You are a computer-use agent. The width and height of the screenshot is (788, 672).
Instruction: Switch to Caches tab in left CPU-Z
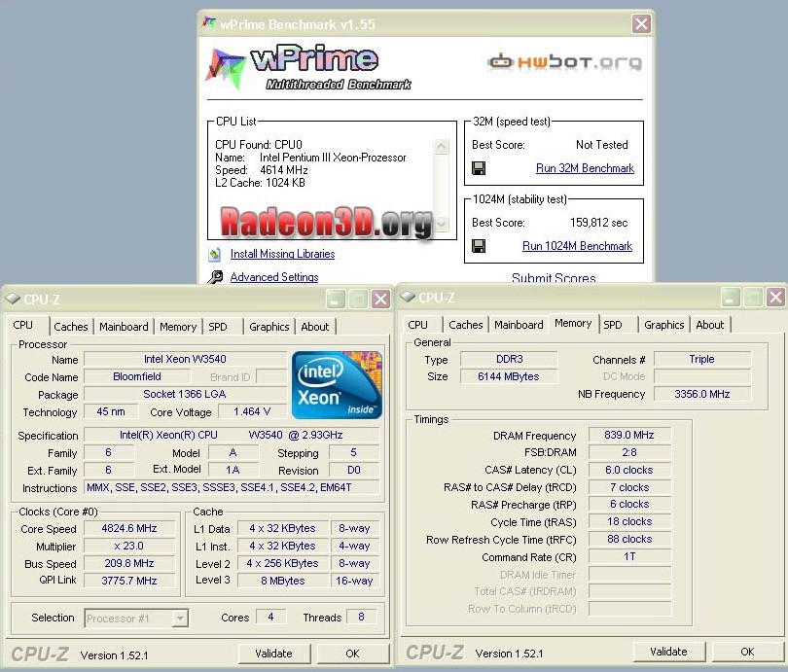pyautogui.click(x=71, y=327)
